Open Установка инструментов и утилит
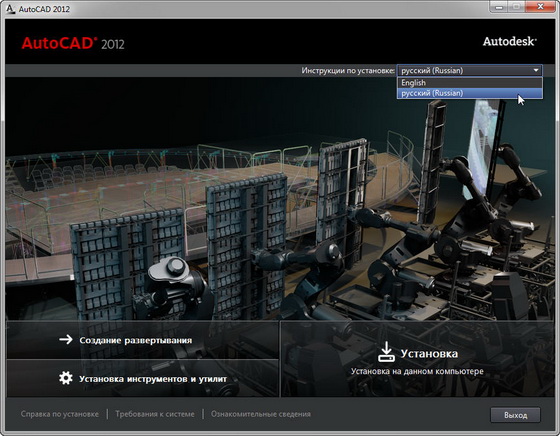 coord(142,378)
